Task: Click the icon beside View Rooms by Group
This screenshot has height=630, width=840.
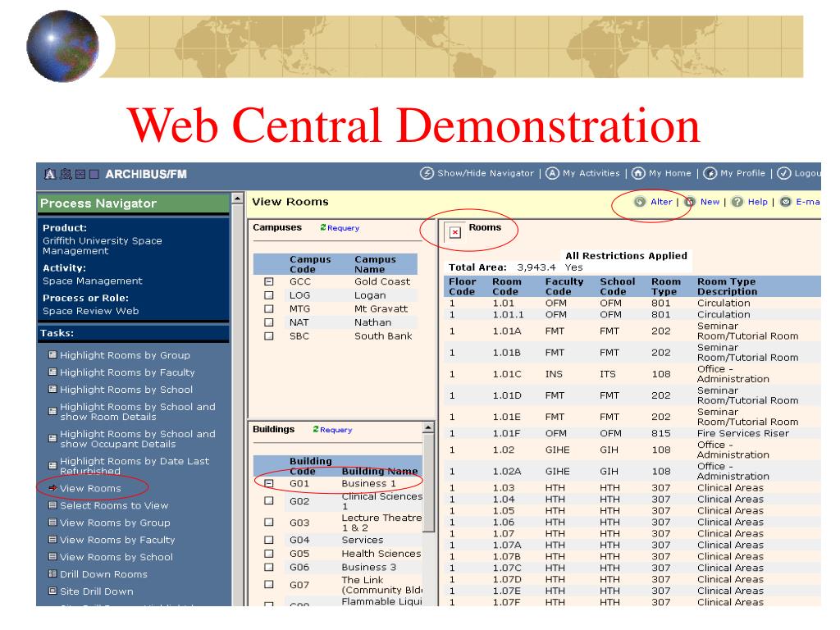Action: point(52,523)
